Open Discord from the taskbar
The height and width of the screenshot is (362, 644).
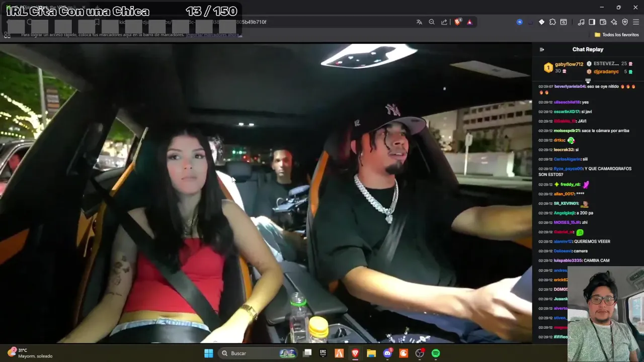click(x=387, y=353)
